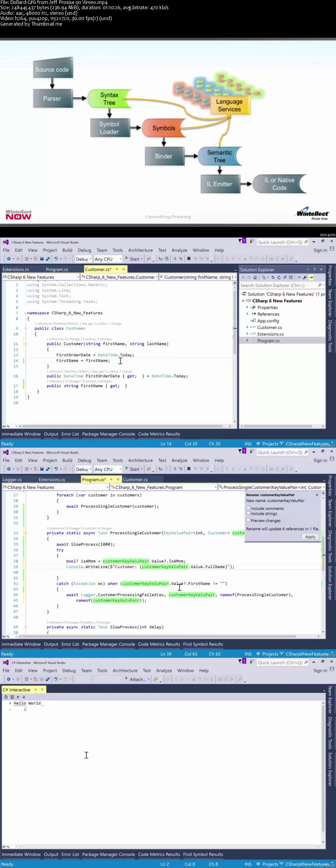336x868 pixels.
Task: Click Undo icon in Program.cs window toolbar
Action: pos(56,469)
